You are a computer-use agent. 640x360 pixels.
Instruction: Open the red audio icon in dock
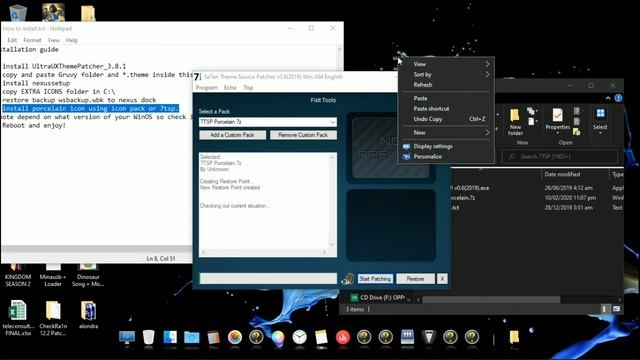click(x=343, y=337)
